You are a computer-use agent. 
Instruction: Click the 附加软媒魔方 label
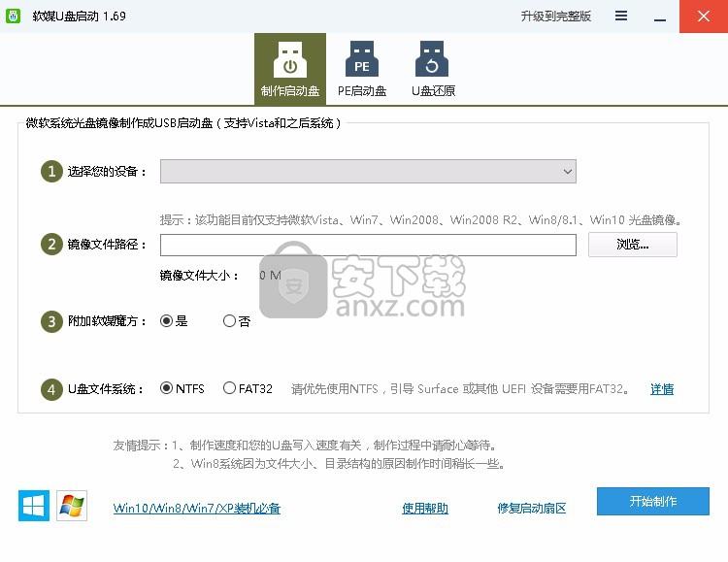click(107, 321)
